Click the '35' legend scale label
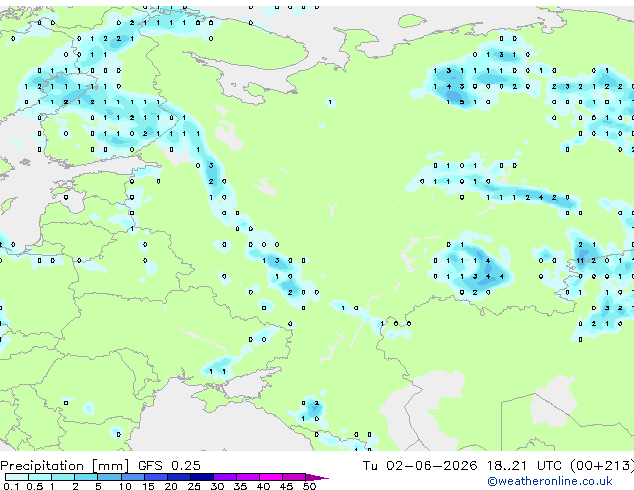The image size is (634, 490). (240, 486)
